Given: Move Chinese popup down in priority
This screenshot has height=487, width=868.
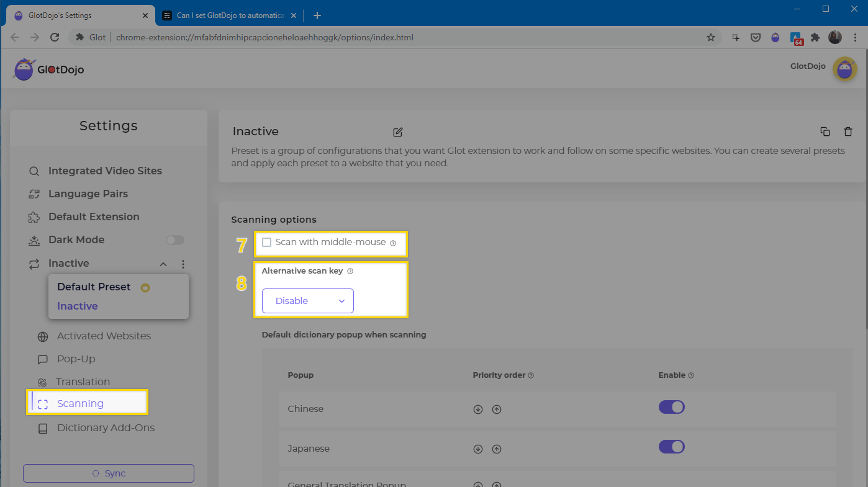Looking at the screenshot, I should tap(478, 409).
